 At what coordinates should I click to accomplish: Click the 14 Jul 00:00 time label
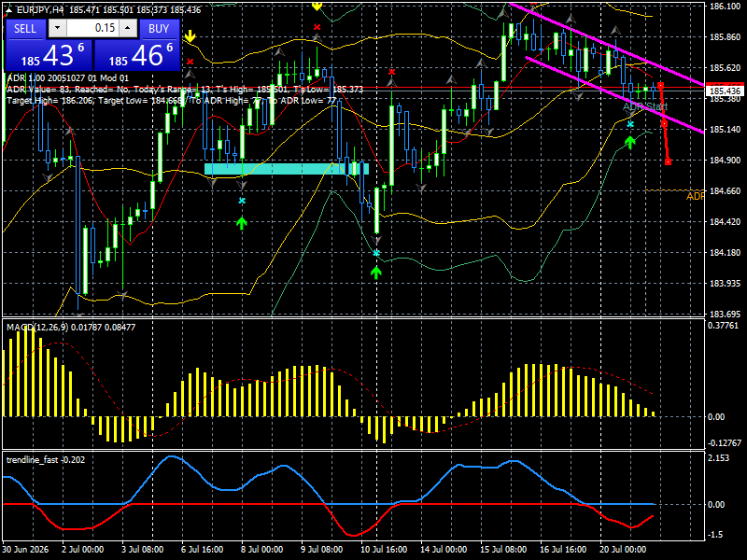[444, 549]
